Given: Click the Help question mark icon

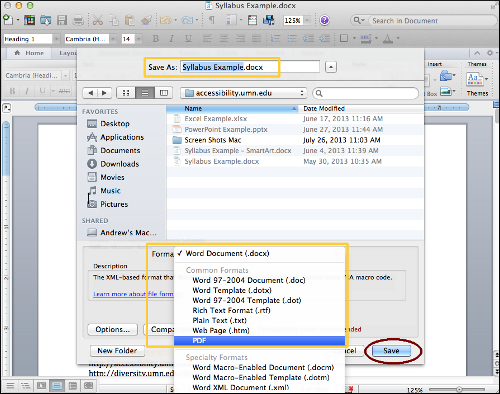Looking at the screenshot, I should click(324, 20).
